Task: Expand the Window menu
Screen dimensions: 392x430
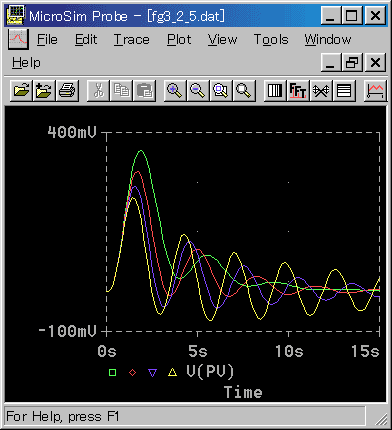Action: pyautogui.click(x=328, y=40)
